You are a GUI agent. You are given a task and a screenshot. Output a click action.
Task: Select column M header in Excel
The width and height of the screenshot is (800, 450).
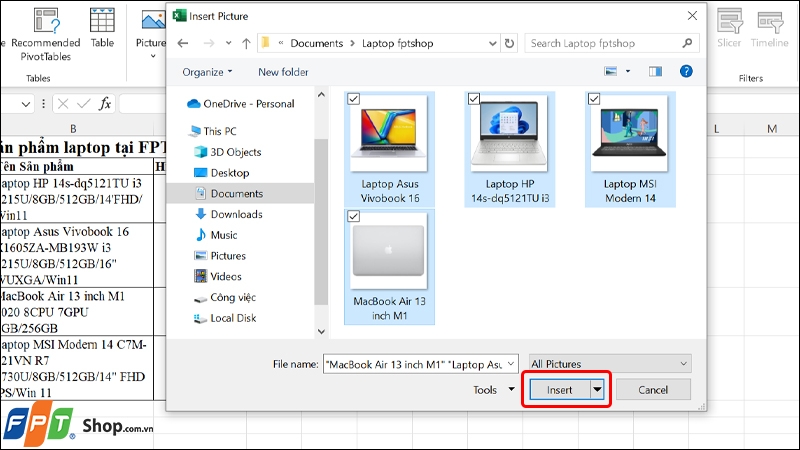tap(772, 129)
